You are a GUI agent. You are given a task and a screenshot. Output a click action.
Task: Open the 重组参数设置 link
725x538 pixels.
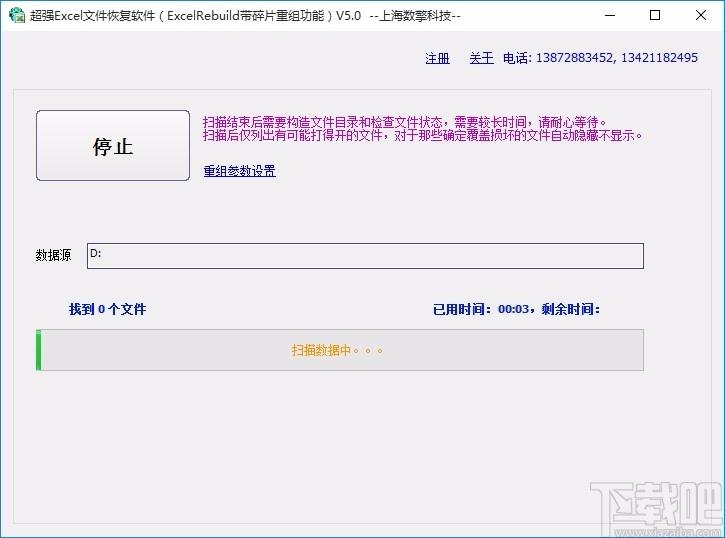pos(240,171)
